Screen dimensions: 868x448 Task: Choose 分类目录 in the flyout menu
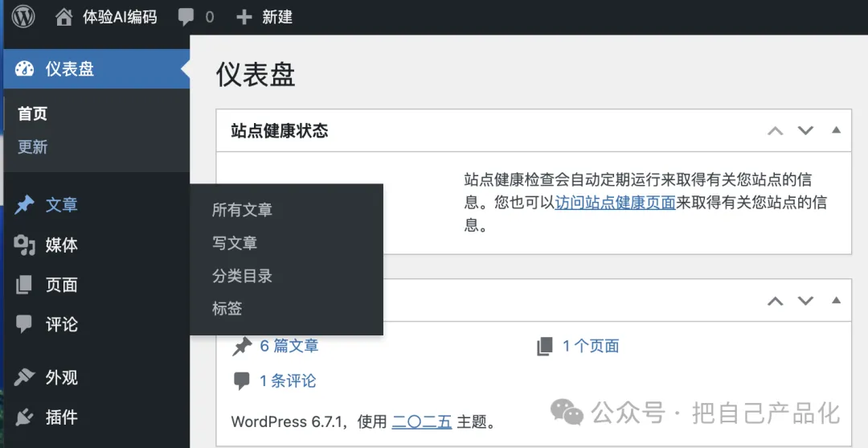pyautogui.click(x=242, y=276)
